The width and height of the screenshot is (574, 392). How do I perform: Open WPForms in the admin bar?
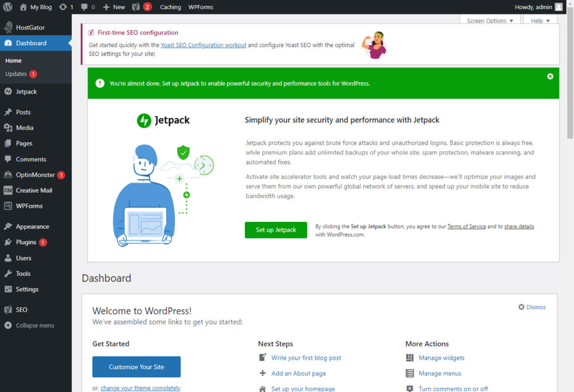[x=201, y=7]
